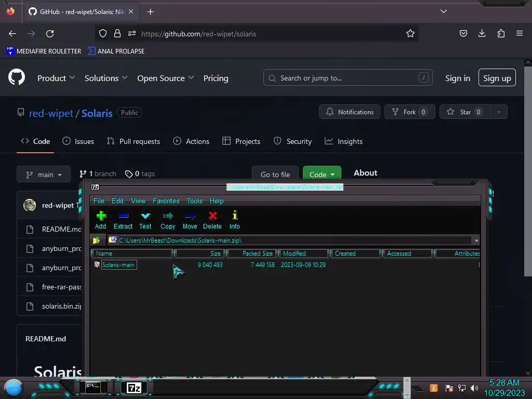
Task: Switch to the Issues tab
Action: tap(78, 141)
